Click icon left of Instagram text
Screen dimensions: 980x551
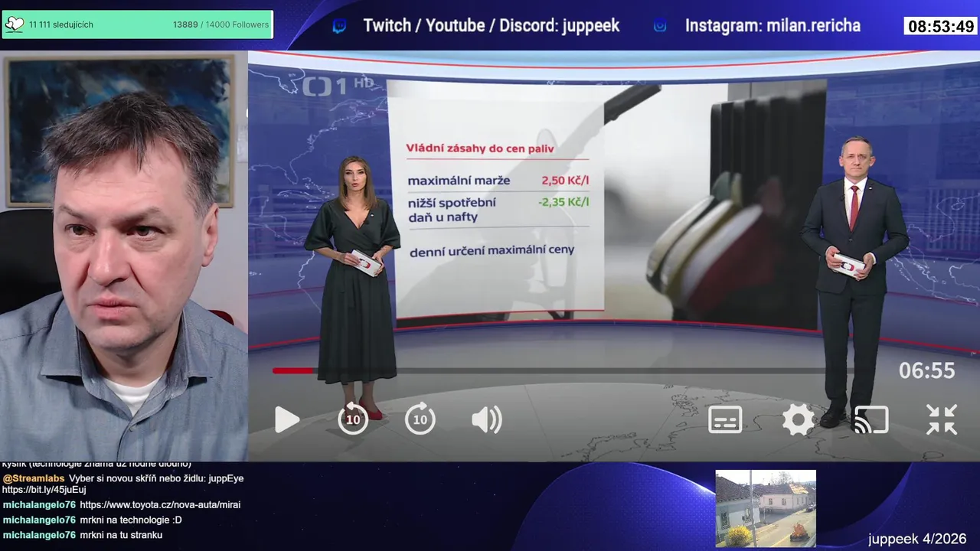click(659, 26)
